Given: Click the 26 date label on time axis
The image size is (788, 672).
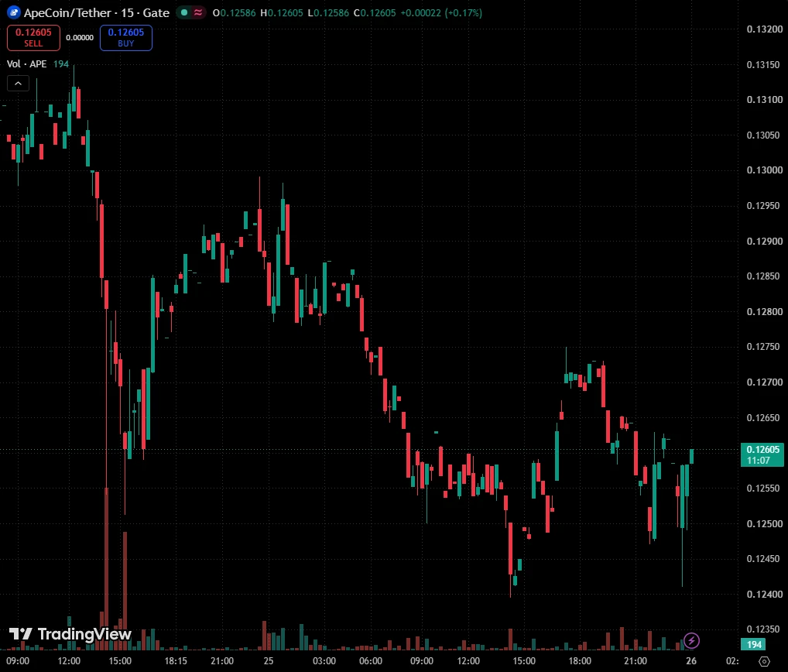Looking at the screenshot, I should tap(691, 661).
